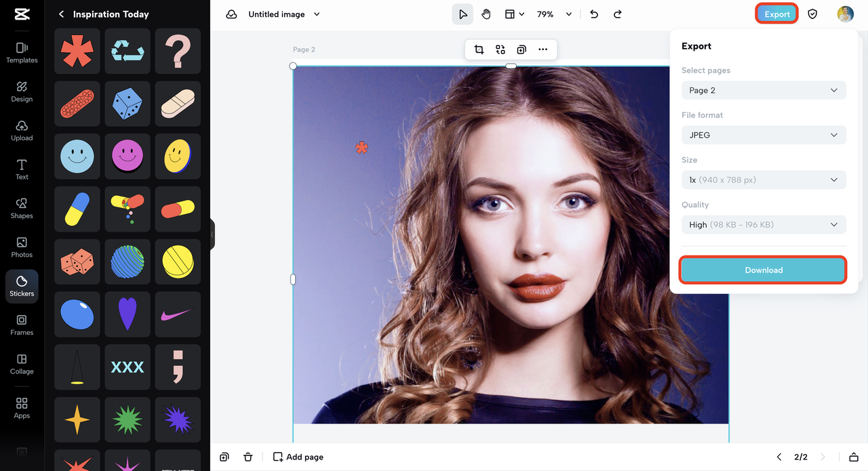Open the 79% zoom level dropdown
The height and width of the screenshot is (471, 868).
point(554,14)
